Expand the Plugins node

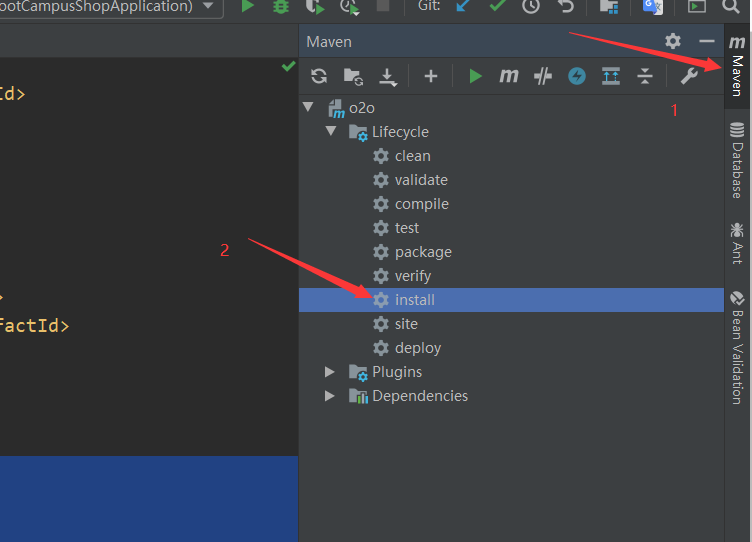(x=329, y=372)
